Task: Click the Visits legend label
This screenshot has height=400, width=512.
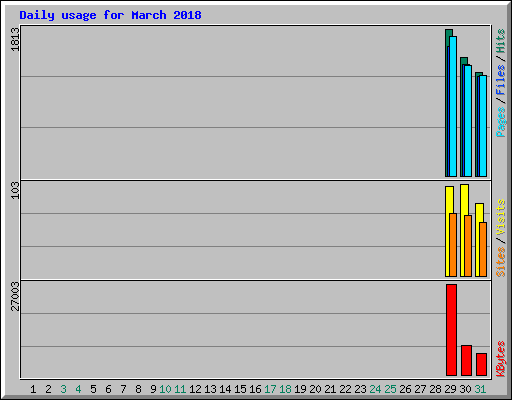Action: [501, 218]
